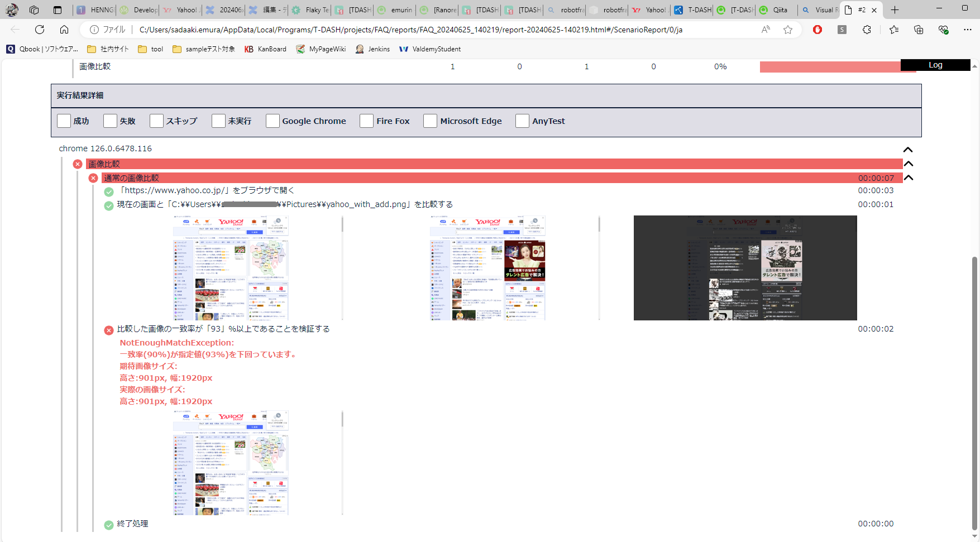Click the 実行結果詳細 heading
The height and width of the screenshot is (542, 980).
click(80, 95)
